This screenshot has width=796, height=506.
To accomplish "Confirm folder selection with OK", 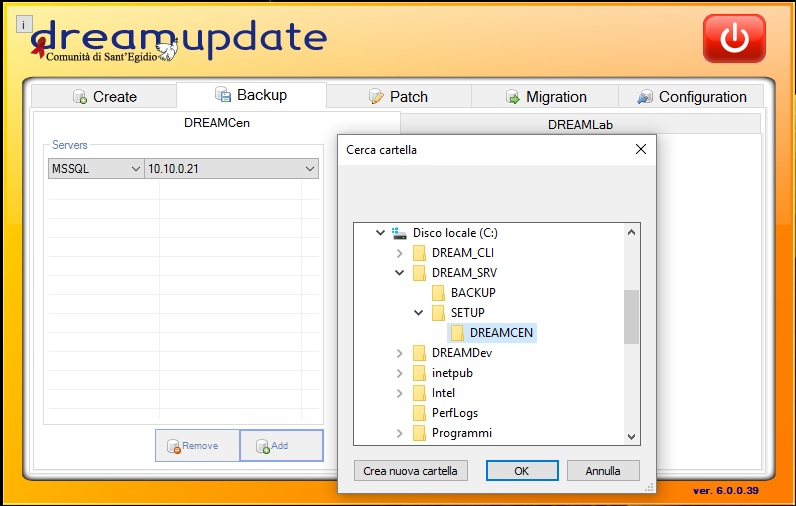I will 522,470.
